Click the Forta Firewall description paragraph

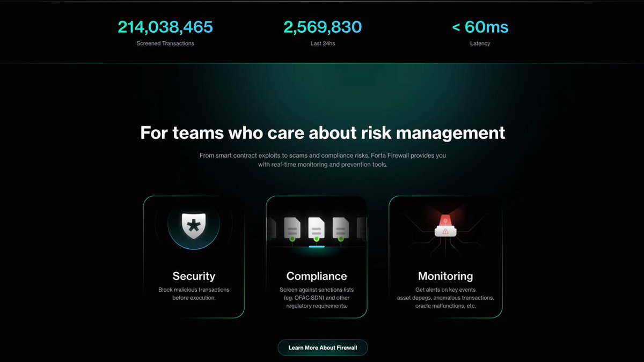(x=323, y=160)
